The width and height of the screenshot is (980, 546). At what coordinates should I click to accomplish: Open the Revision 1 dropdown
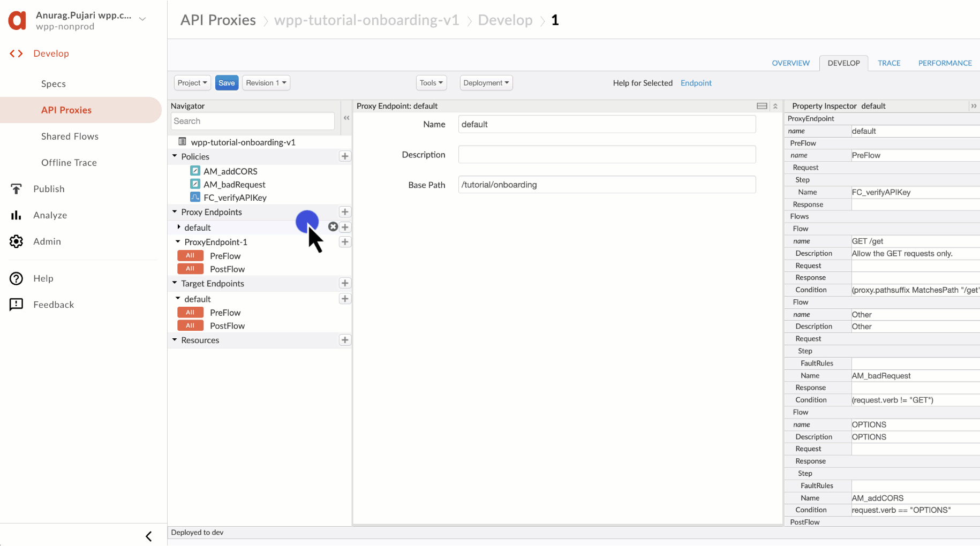tap(266, 83)
